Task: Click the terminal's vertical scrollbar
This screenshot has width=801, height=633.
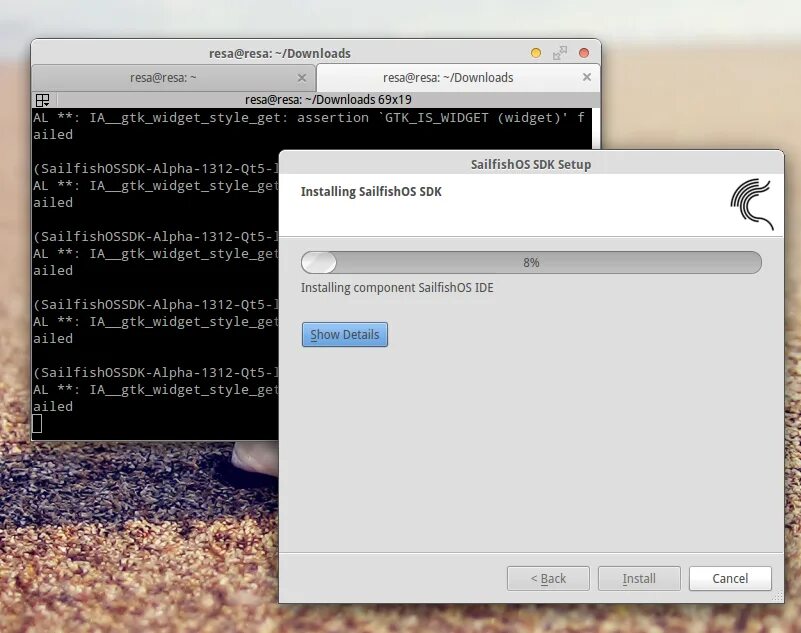Action: (596, 128)
